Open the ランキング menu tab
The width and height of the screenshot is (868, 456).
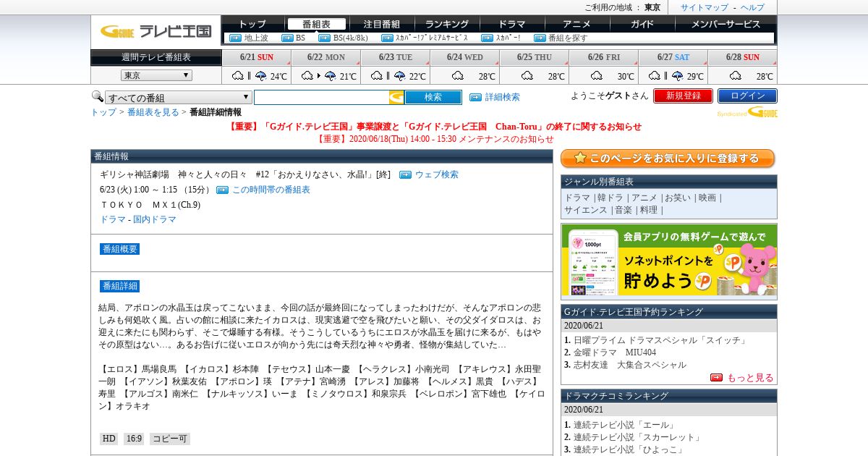447,24
